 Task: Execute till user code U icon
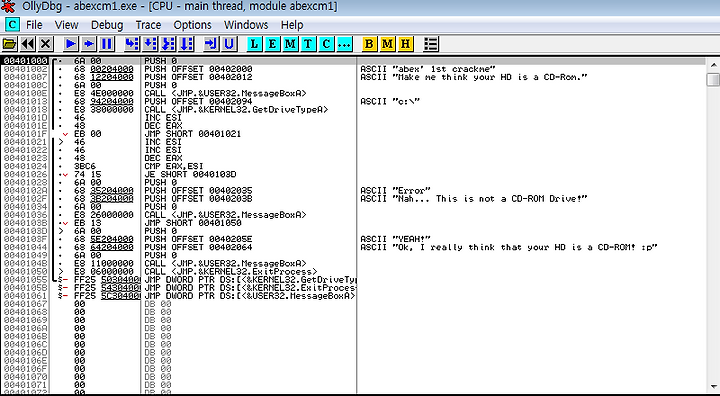[x=229, y=44]
